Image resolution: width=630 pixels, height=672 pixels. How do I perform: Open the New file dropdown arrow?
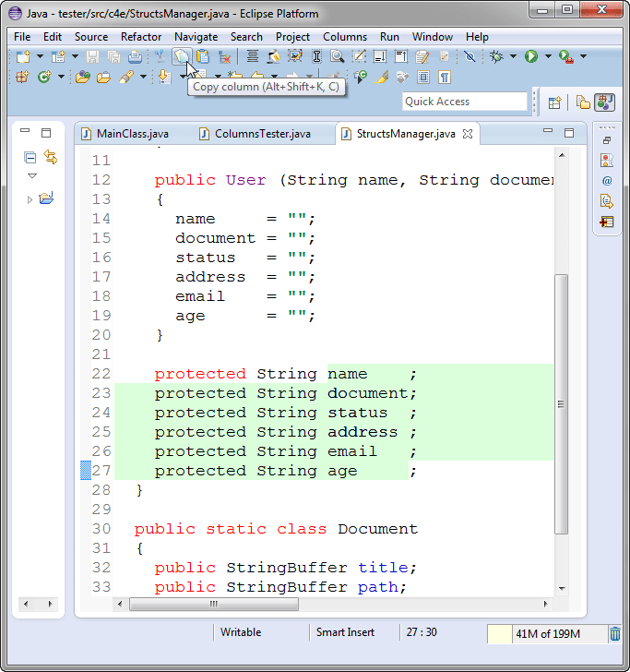pyautogui.click(x=40, y=56)
